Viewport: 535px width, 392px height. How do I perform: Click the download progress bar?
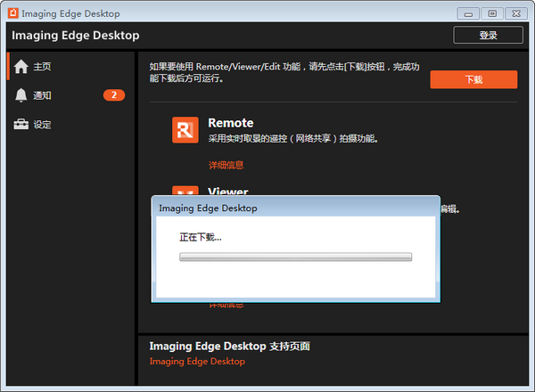point(295,257)
